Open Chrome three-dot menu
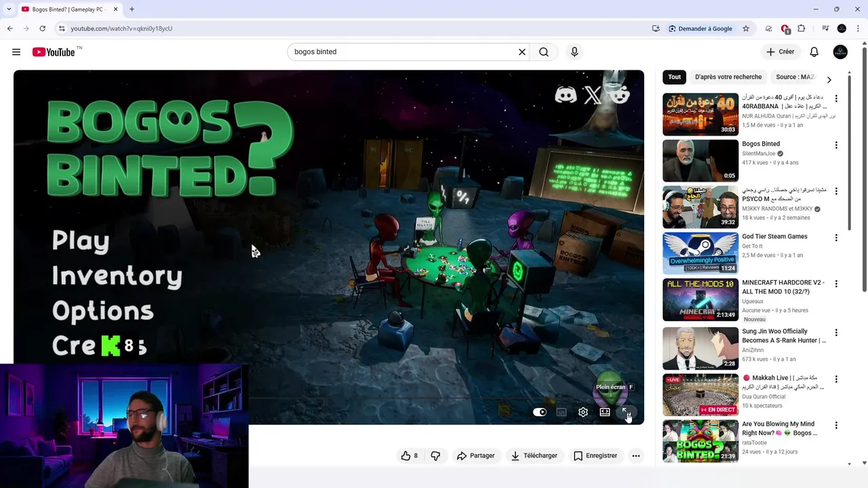This screenshot has width=868, height=488. pyautogui.click(x=858, y=28)
